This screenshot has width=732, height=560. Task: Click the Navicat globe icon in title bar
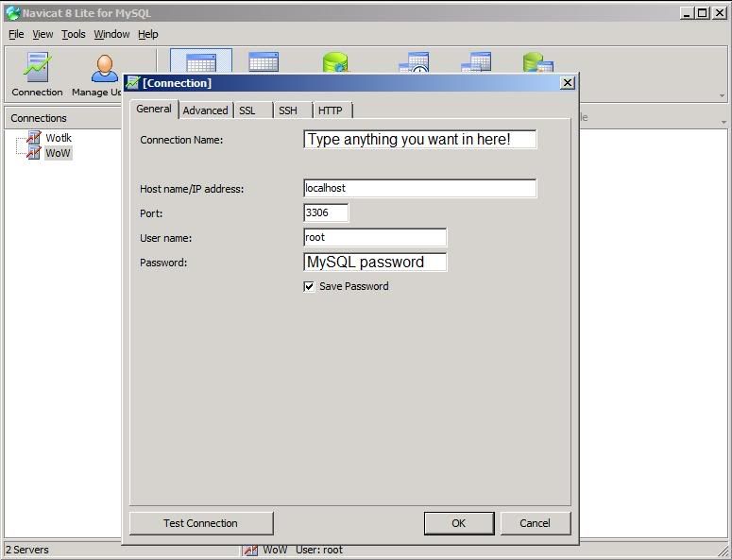pyautogui.click(x=12, y=13)
